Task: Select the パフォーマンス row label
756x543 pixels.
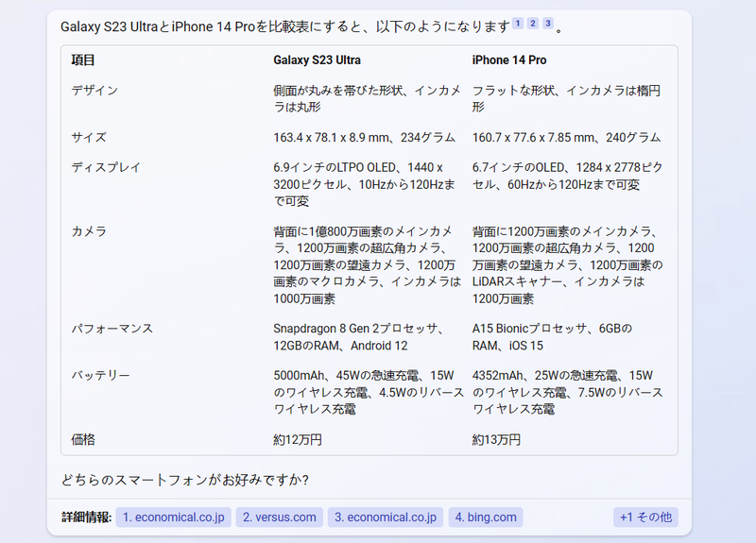Action: [x=112, y=329]
